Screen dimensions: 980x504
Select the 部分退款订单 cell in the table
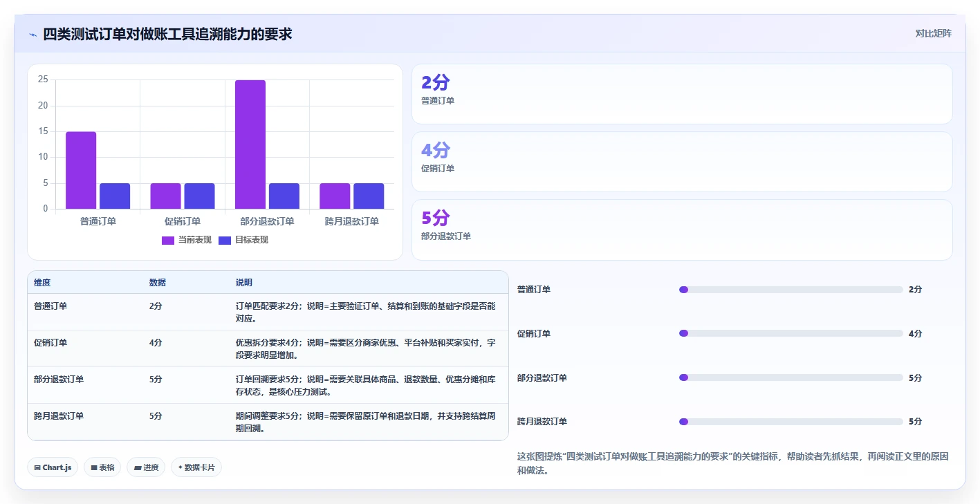point(59,379)
